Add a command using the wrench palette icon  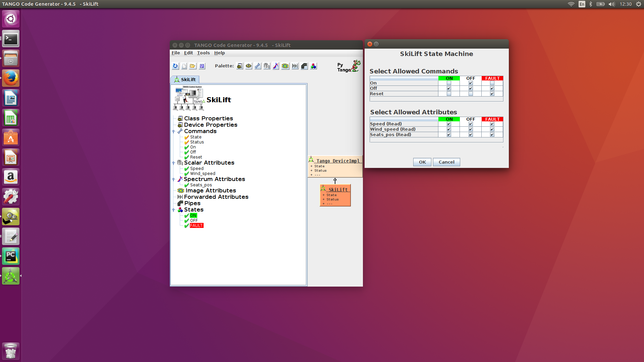click(258, 66)
